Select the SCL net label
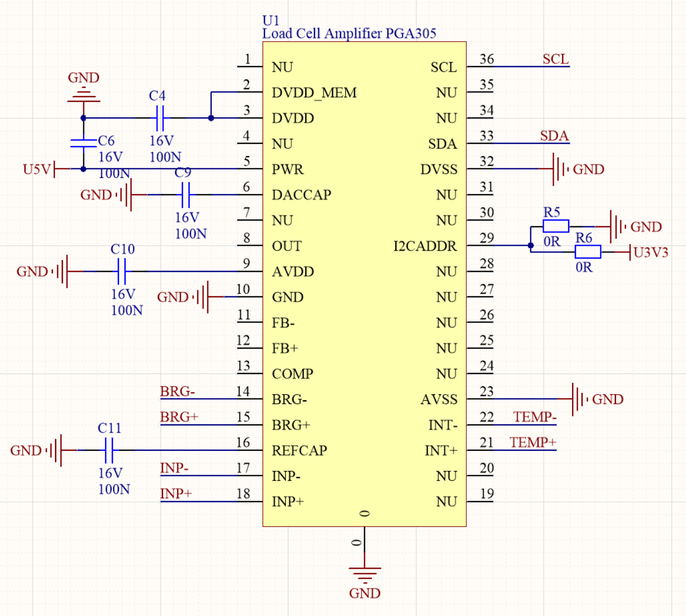This screenshot has height=616, width=686. [556, 59]
